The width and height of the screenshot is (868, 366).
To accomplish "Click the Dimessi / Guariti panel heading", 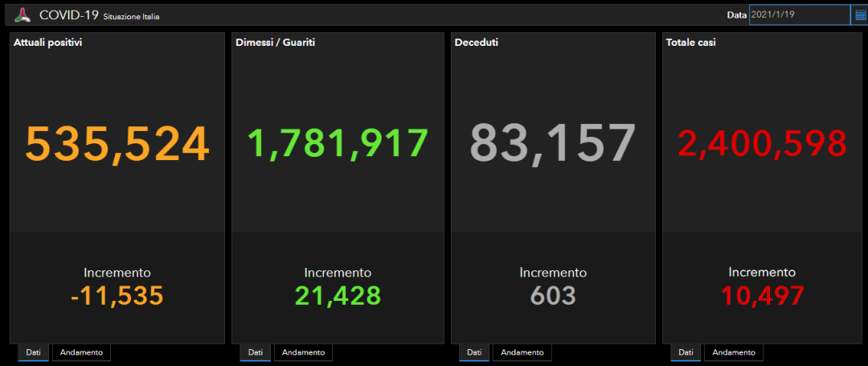I will click(275, 42).
